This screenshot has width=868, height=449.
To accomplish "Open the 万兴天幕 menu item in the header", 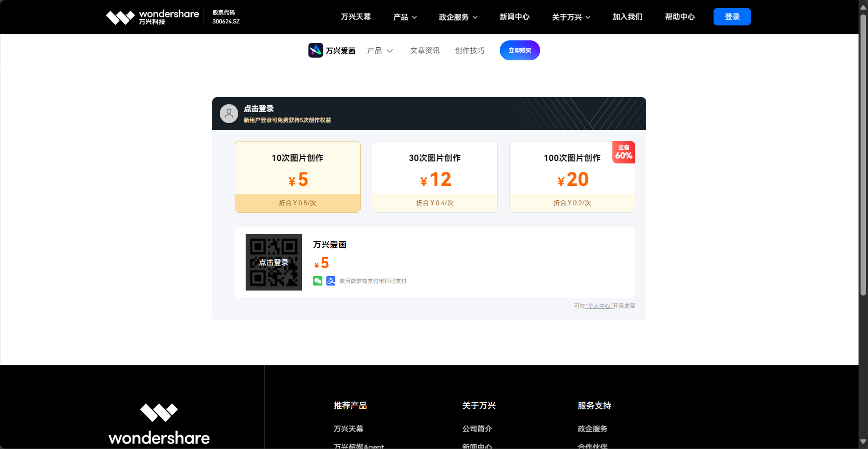I will (x=356, y=17).
